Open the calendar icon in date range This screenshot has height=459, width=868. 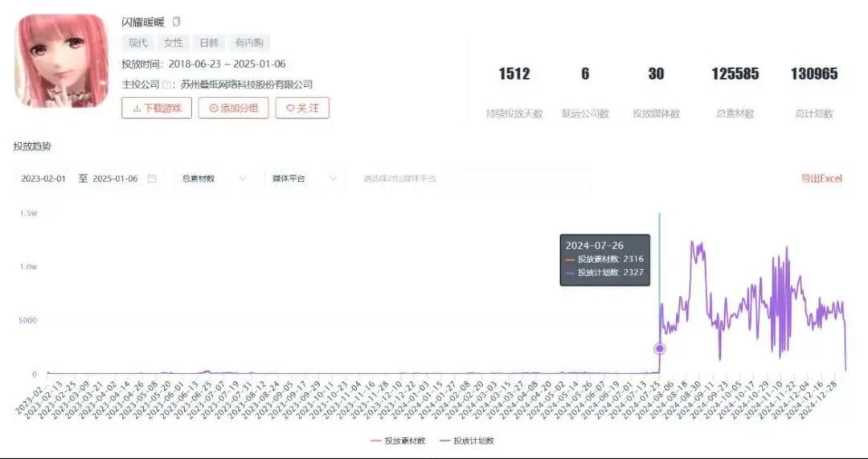152,178
